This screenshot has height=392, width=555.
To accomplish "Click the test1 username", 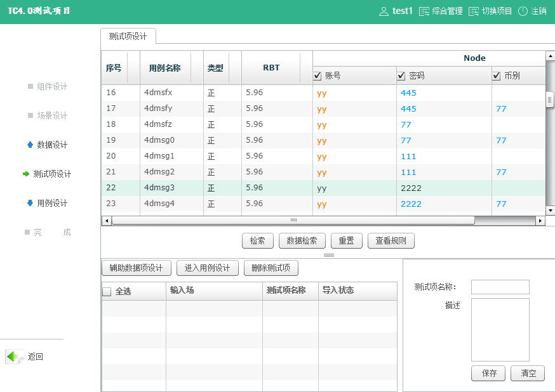I will pos(402,11).
